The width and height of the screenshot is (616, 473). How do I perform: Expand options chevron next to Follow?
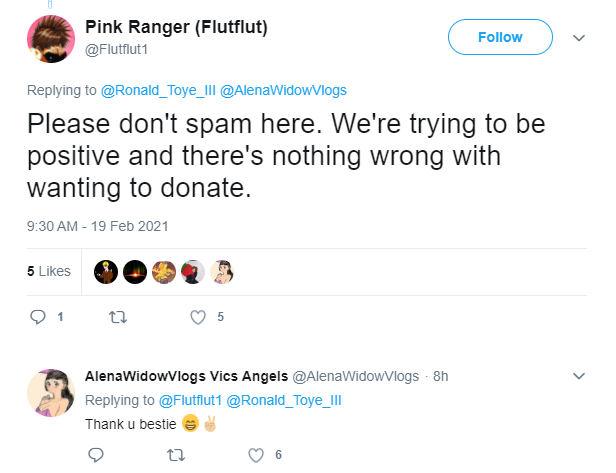tap(579, 38)
